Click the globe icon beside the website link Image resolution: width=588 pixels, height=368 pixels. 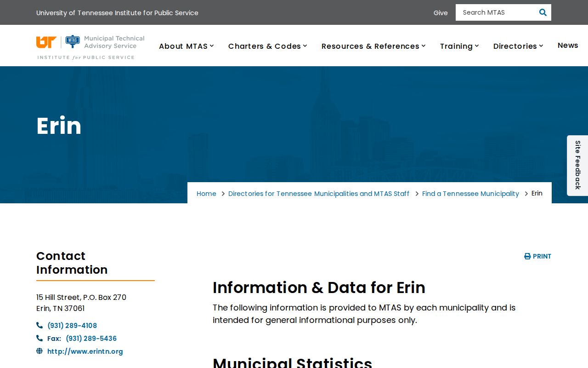tap(40, 351)
